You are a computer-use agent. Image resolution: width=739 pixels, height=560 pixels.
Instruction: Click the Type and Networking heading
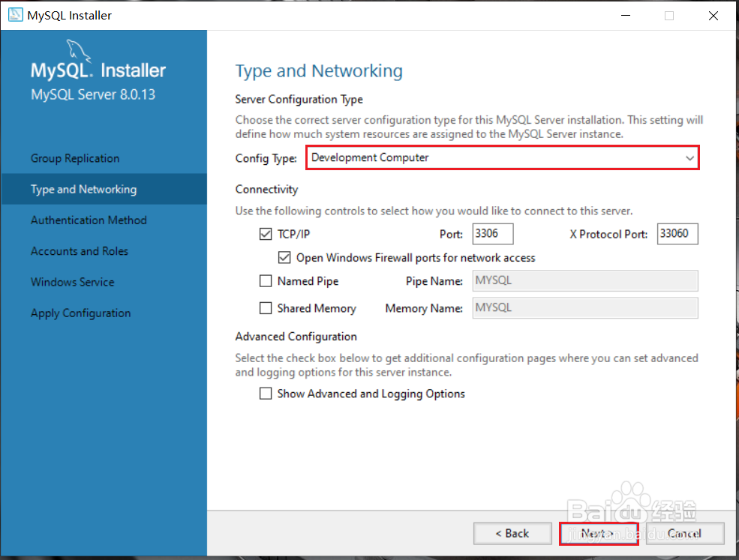pyautogui.click(x=319, y=71)
